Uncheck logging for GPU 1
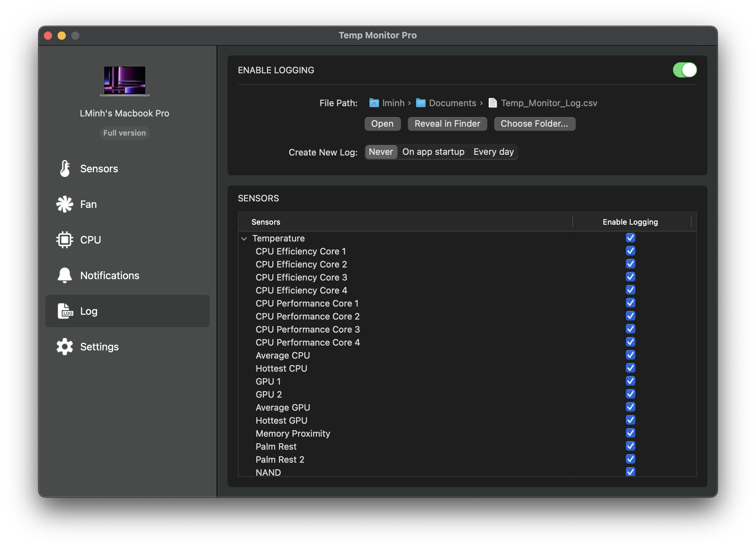The image size is (756, 548). click(630, 381)
